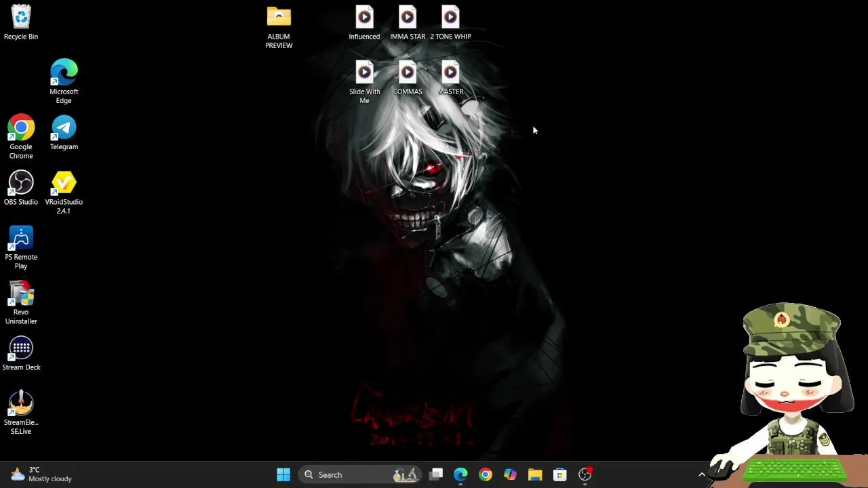The height and width of the screenshot is (488, 868).
Task: Open Microsoft Edge from the taskbar
Action: coord(460,474)
